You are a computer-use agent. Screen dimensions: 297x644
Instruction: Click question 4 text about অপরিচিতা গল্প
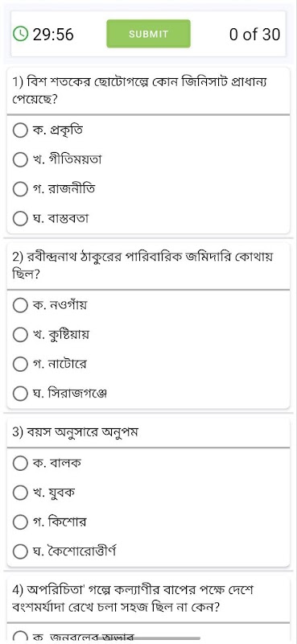tap(134, 598)
